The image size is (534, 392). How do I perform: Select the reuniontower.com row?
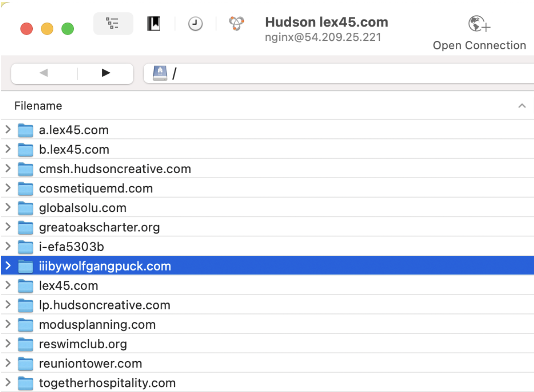(x=267, y=363)
